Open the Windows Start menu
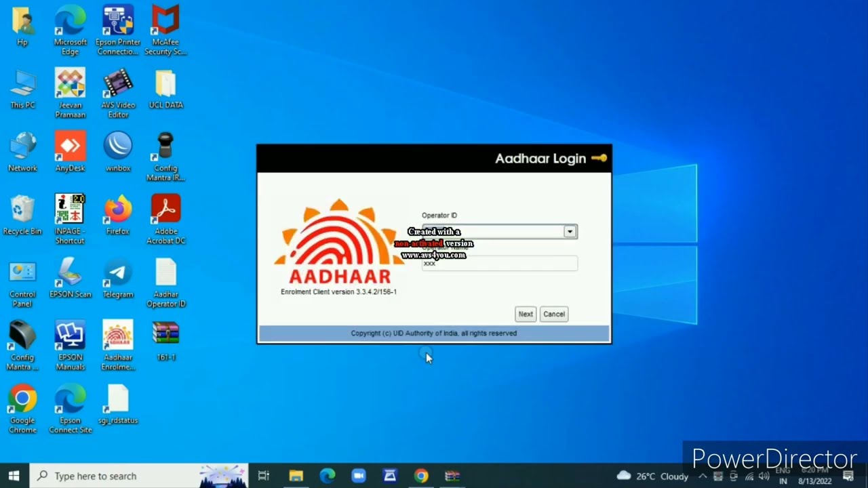This screenshot has height=488, width=868. (14, 476)
